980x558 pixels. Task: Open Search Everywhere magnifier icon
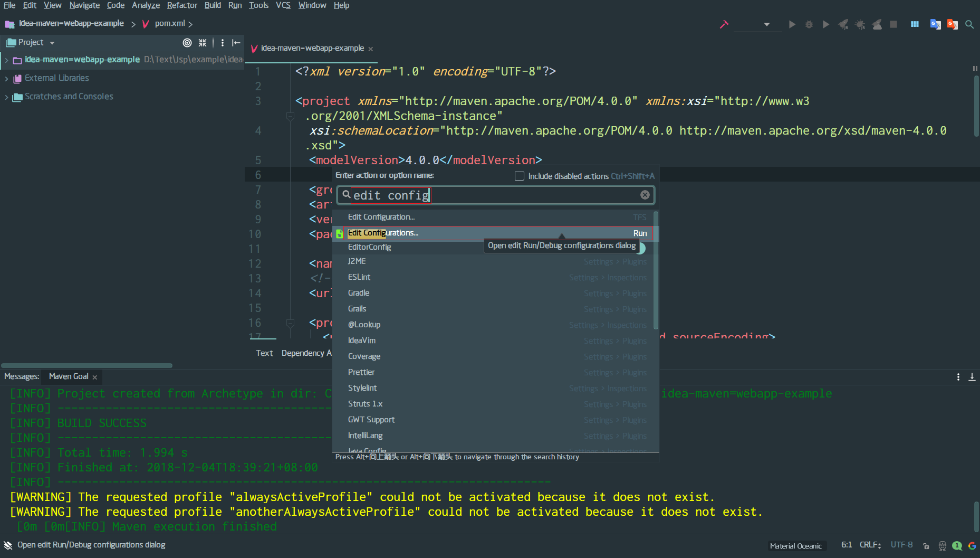(969, 24)
